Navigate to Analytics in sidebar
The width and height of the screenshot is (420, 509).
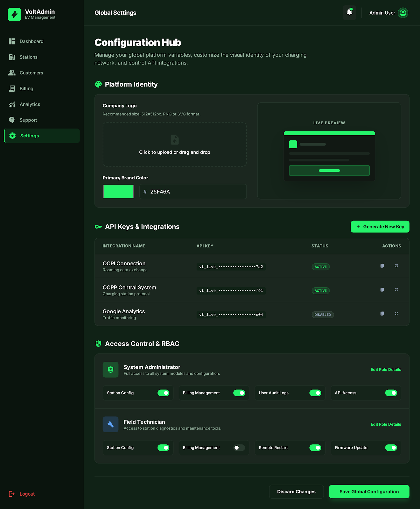30,104
